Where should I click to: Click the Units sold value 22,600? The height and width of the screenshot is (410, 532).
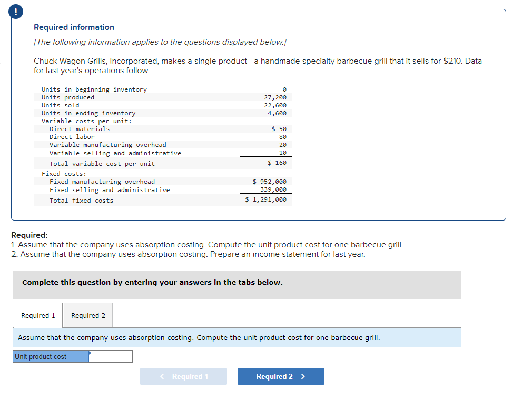pos(275,105)
